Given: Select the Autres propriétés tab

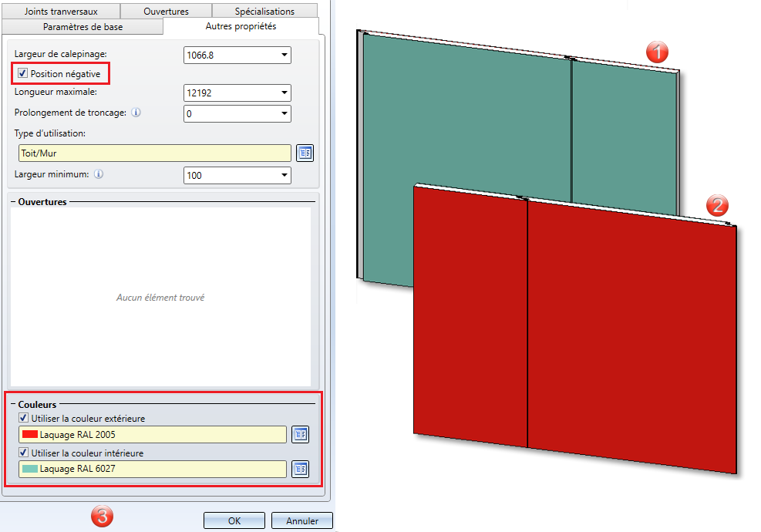Looking at the screenshot, I should 241,26.
